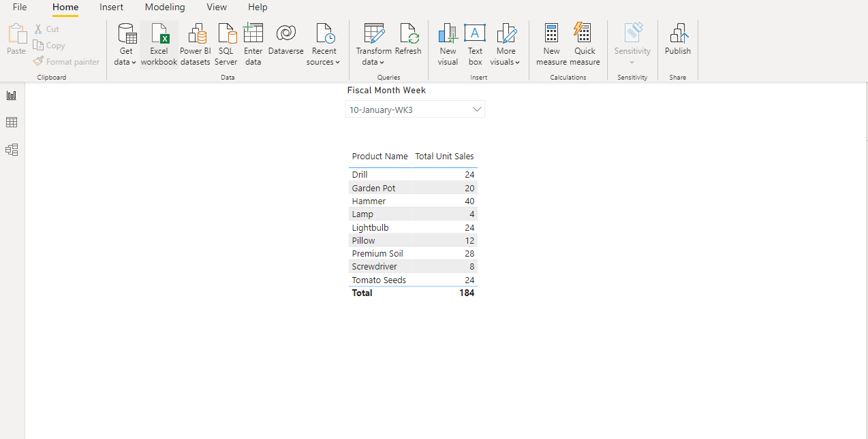Click the Enter data icon

pos(253,33)
